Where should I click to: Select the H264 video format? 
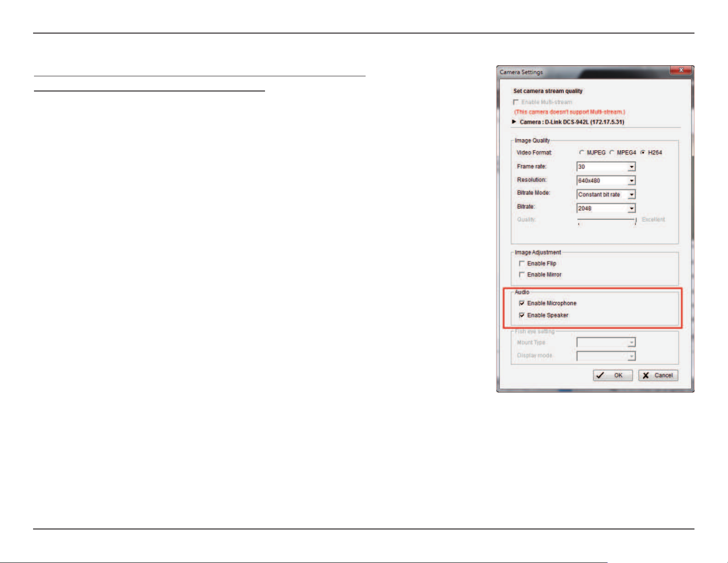pos(643,153)
